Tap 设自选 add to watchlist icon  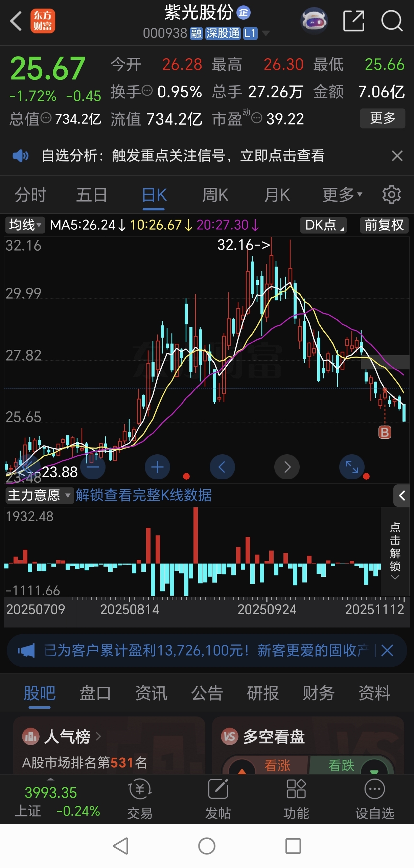coord(375,800)
